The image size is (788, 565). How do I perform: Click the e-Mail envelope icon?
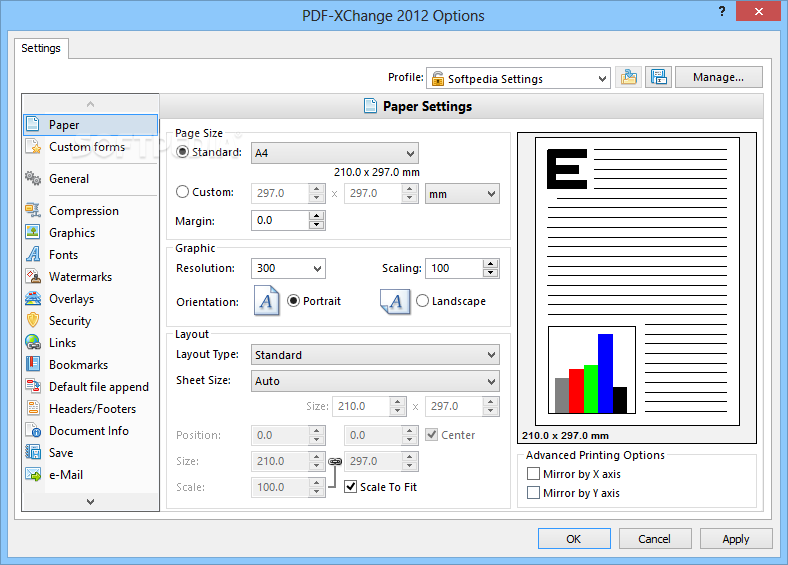(33, 474)
